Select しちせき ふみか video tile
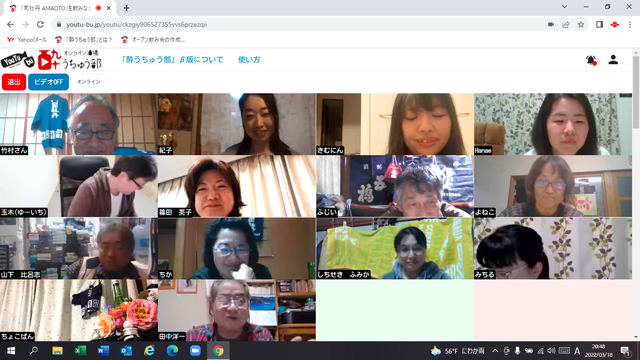Image resolution: width=640 pixels, height=360 pixels. click(395, 248)
